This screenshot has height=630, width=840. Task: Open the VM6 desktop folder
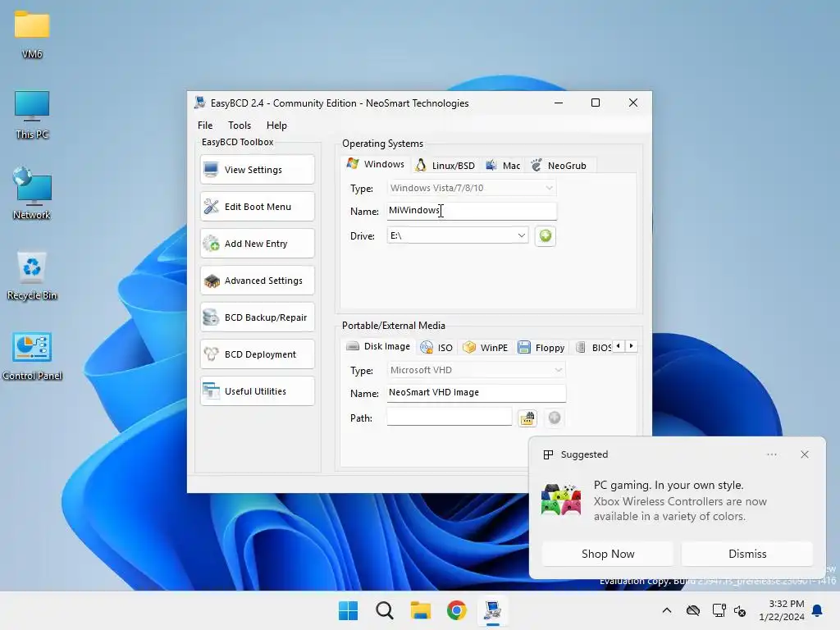pos(32,34)
